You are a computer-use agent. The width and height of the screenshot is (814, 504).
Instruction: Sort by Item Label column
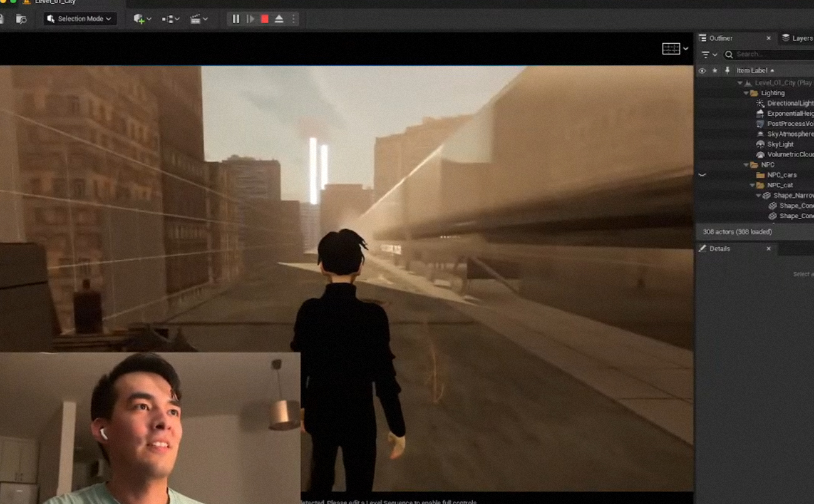point(755,71)
